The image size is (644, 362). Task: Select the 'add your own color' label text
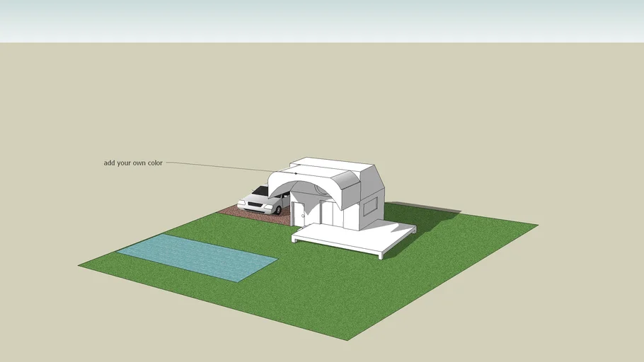[133, 163]
